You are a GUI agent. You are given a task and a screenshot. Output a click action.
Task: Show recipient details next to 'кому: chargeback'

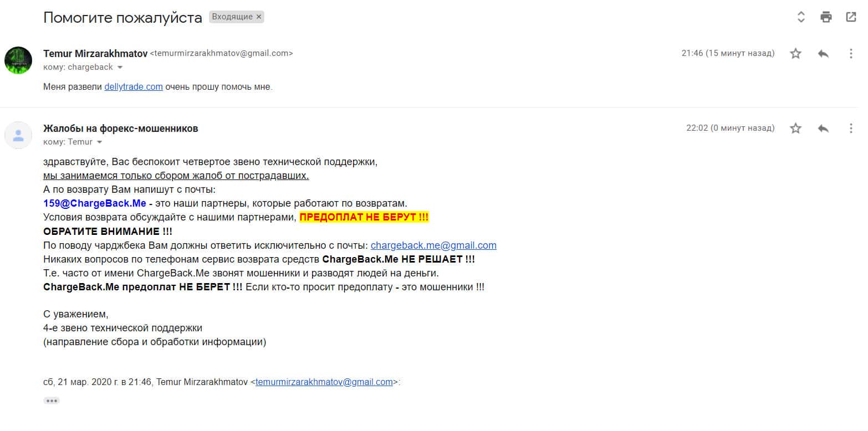[x=120, y=68]
